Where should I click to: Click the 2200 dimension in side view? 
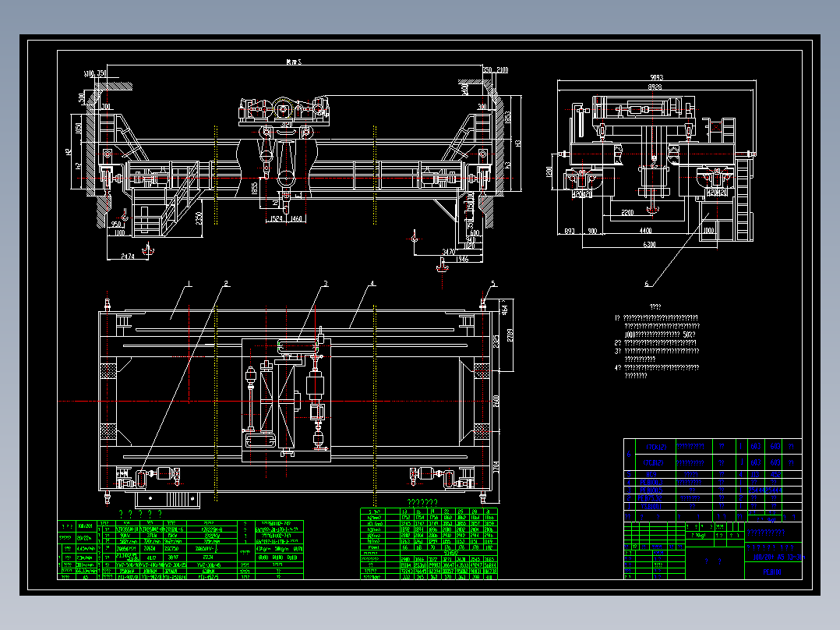(627, 213)
